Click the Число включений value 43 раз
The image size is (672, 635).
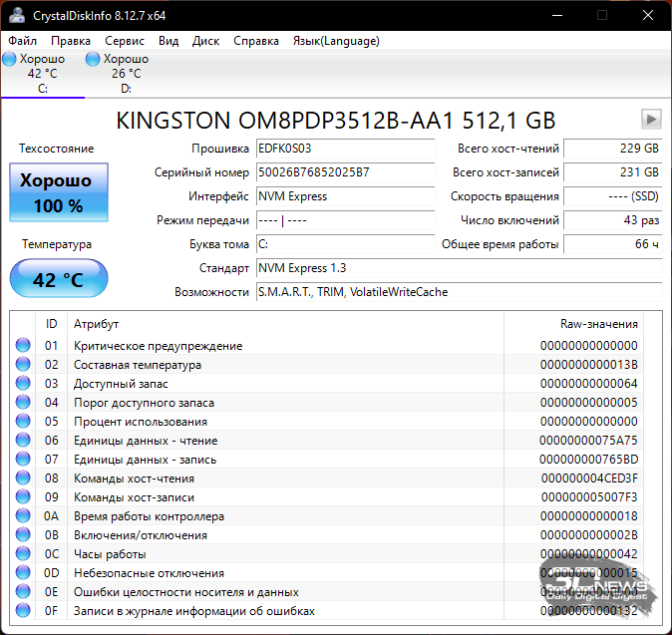[613, 220]
